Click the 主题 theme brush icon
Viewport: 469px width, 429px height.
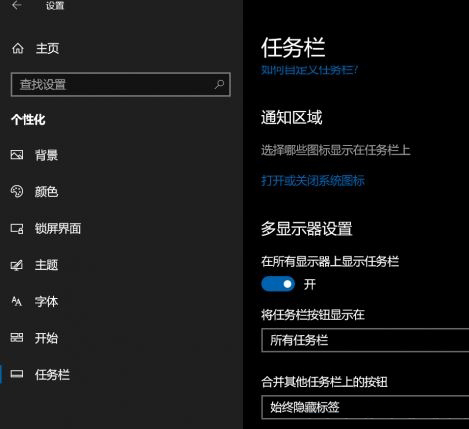click(x=17, y=265)
